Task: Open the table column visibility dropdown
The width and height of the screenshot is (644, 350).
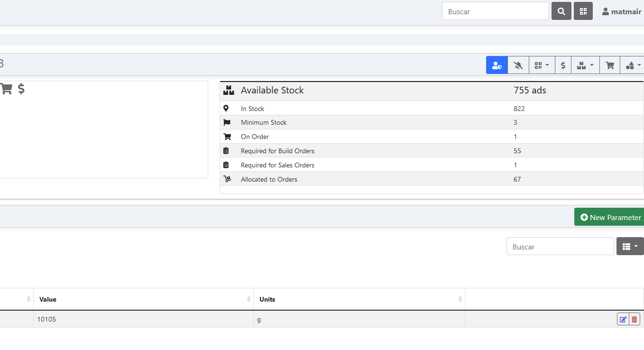Action: (x=630, y=246)
